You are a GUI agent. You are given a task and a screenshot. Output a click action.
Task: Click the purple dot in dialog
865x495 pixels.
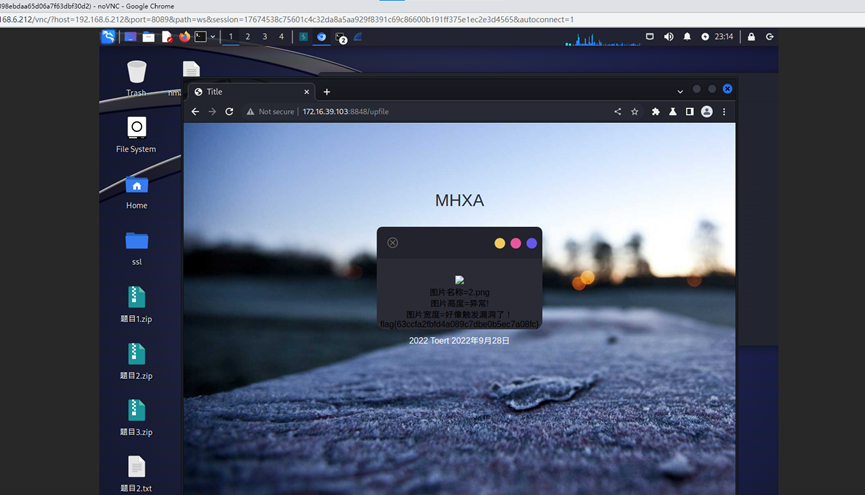pos(532,243)
